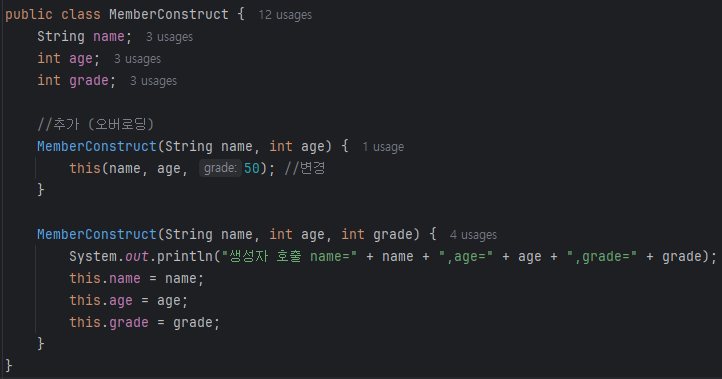Click the literal value 50

[251, 168]
